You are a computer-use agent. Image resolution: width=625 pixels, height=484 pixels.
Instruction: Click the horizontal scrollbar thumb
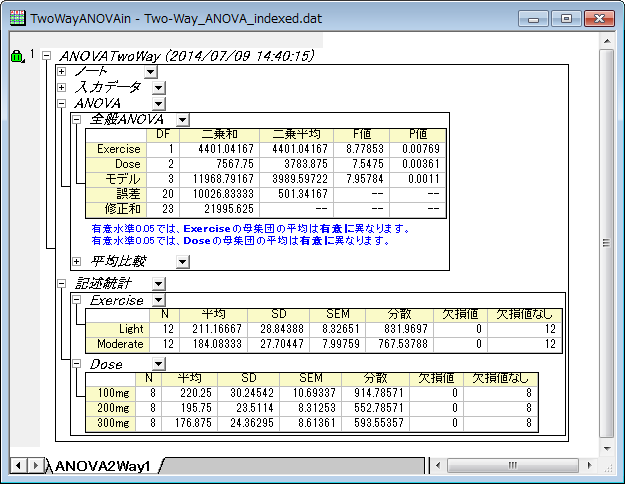point(513,465)
